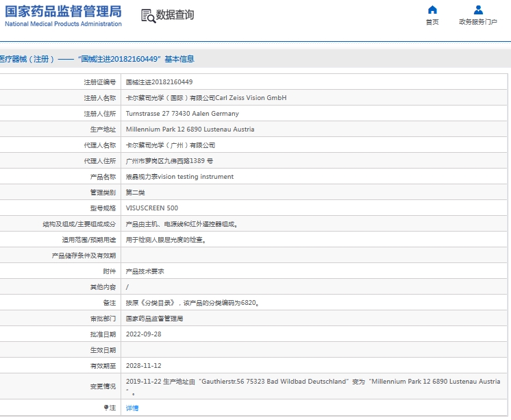Click the 有效期至 row label
Screen dimensions: 511x420
tap(103, 366)
